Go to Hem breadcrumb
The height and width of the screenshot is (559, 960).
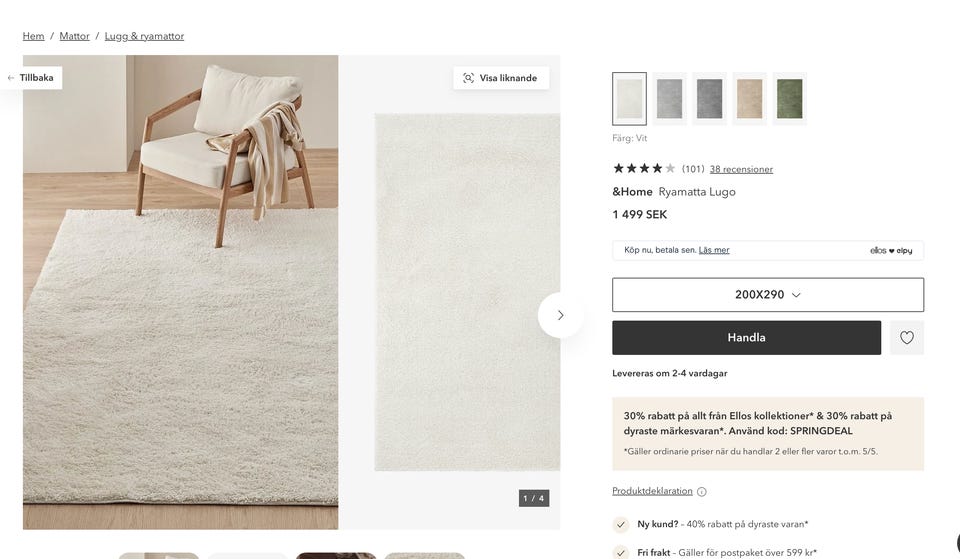pos(34,36)
